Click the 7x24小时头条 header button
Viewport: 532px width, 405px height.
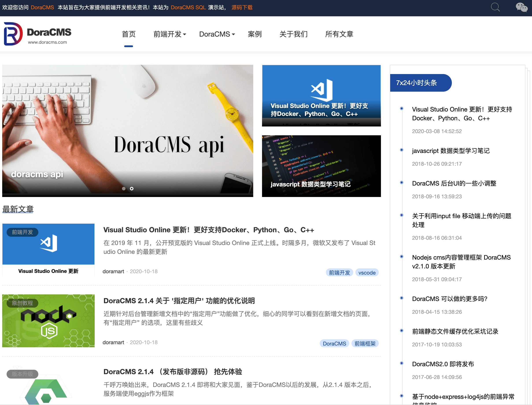[x=421, y=83]
